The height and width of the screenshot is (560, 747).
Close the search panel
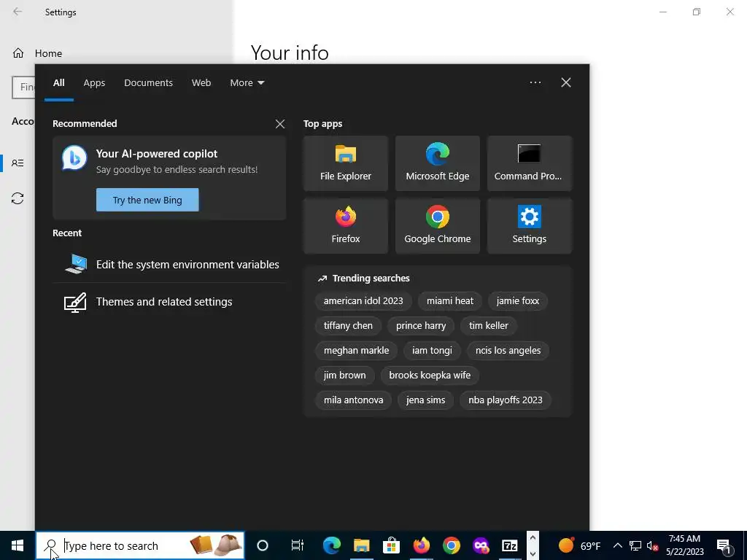pos(566,82)
